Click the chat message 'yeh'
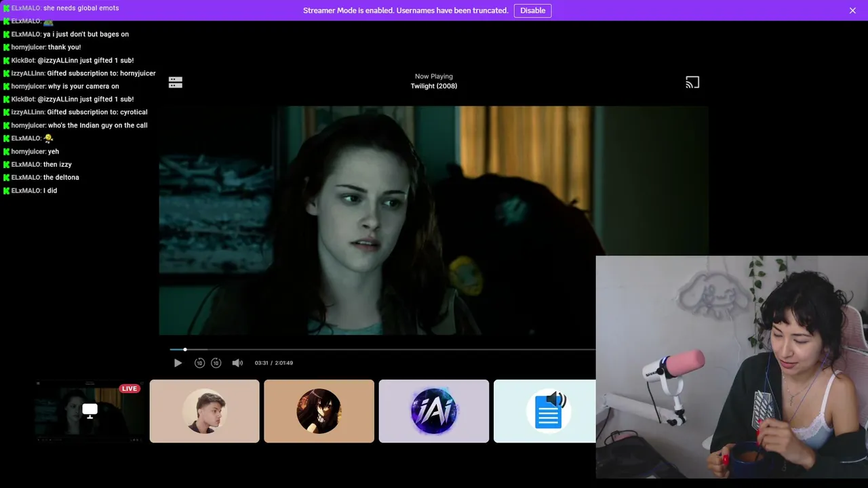This screenshot has width=868, height=488. point(54,152)
